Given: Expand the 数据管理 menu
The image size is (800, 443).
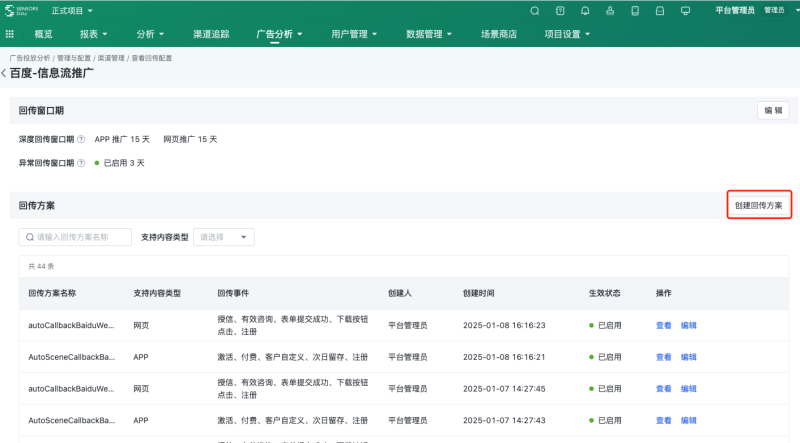Looking at the screenshot, I should coord(429,34).
